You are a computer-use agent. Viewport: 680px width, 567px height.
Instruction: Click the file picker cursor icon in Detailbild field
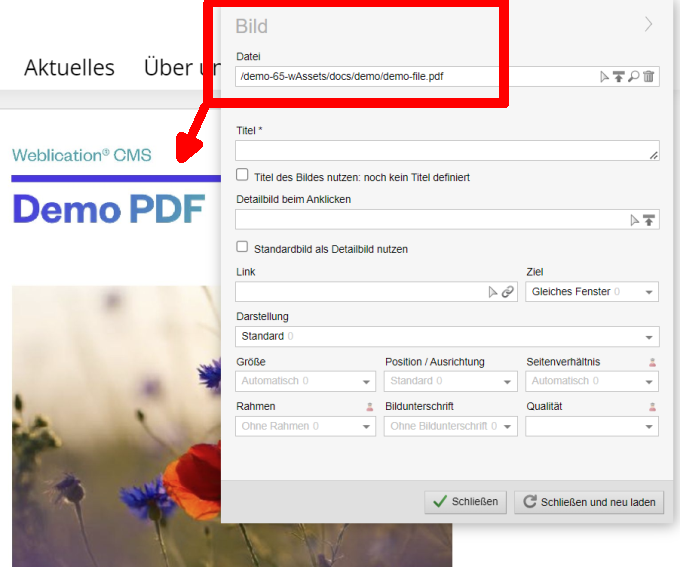pyautogui.click(x=634, y=220)
